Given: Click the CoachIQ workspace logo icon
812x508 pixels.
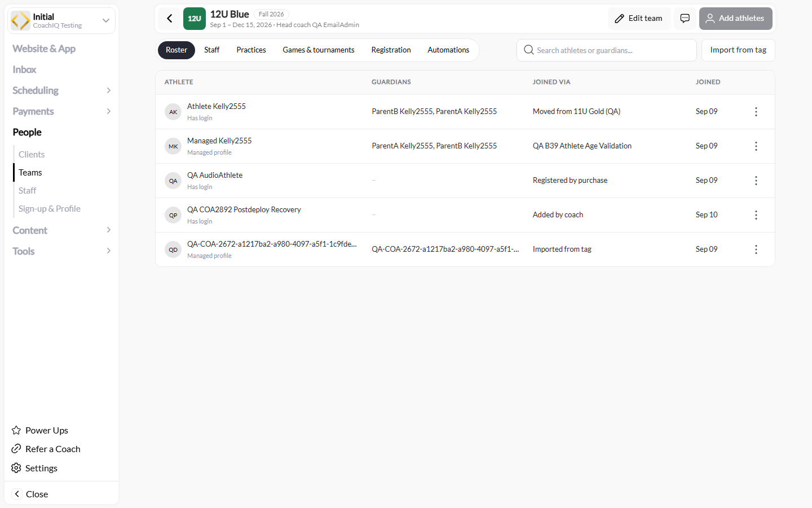Looking at the screenshot, I should [x=21, y=21].
